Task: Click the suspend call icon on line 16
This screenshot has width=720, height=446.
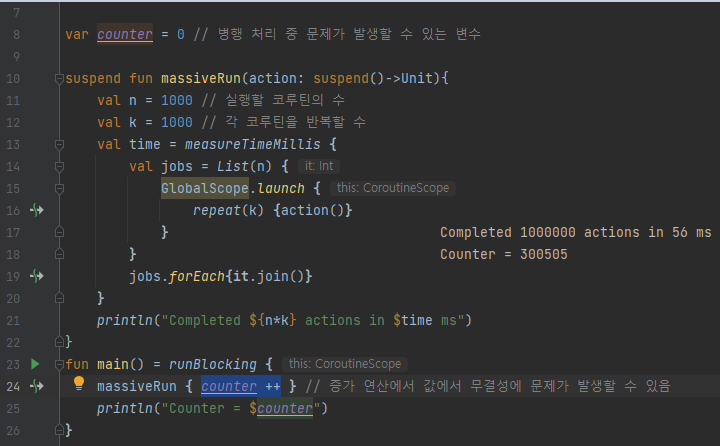Action: (x=37, y=210)
